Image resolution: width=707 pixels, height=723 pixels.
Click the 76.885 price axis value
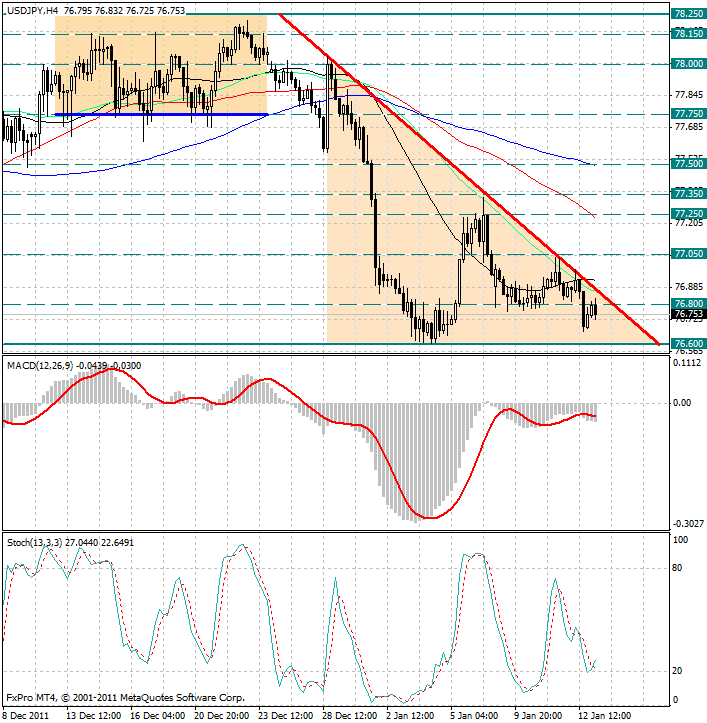pyautogui.click(x=689, y=287)
